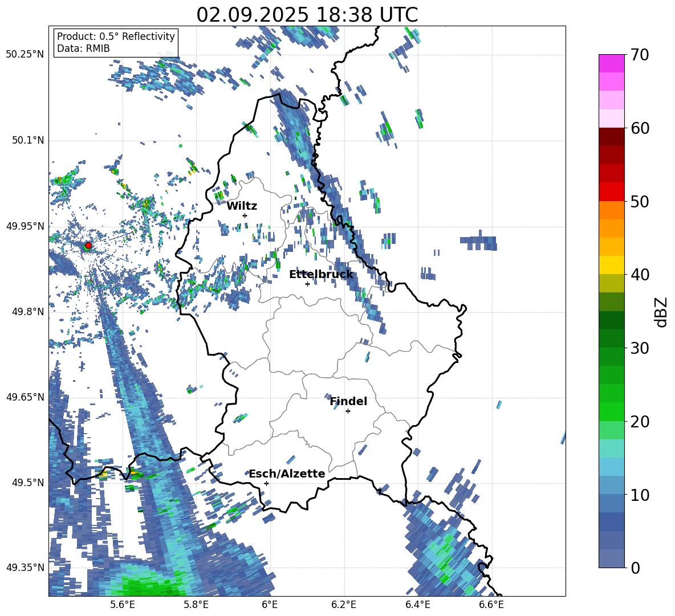Viewport: 675px width, 616px height.
Task: Click the bright red colorbar swatch just above 50
Action: (x=611, y=192)
